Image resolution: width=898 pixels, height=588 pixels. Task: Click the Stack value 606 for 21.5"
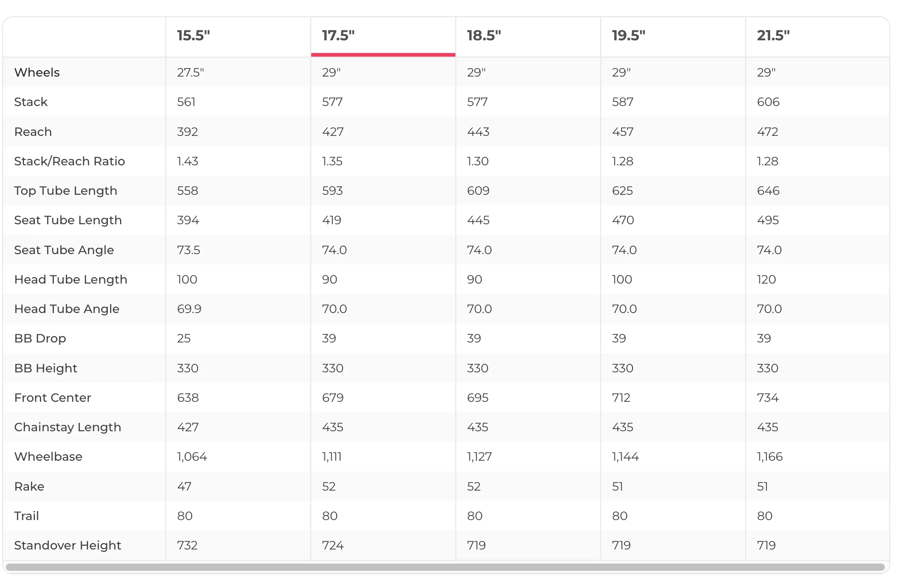[768, 102]
